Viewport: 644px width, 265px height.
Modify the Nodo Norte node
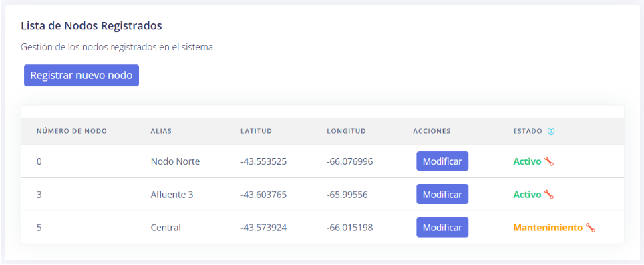(442, 161)
